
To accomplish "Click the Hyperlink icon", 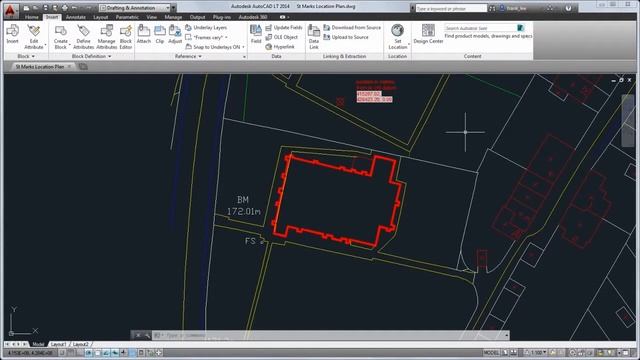I will 269,47.
